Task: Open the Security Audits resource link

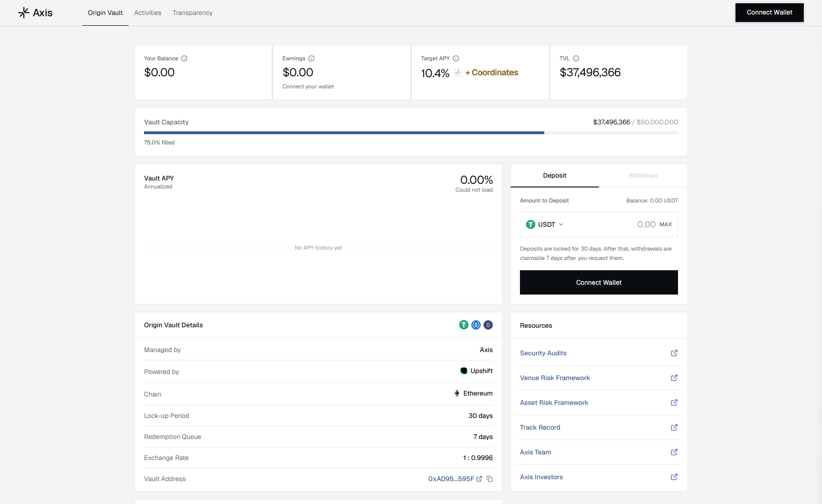Action: click(599, 353)
